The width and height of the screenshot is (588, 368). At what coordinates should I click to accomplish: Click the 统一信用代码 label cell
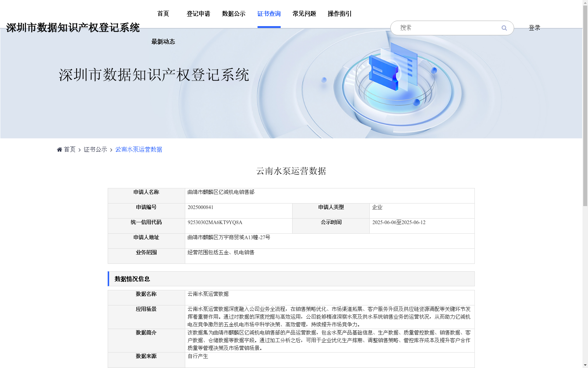[146, 226]
